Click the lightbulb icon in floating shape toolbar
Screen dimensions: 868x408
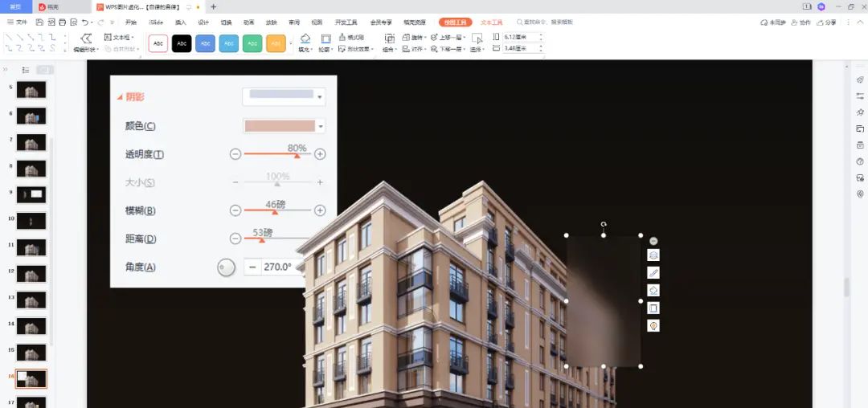pos(653,325)
